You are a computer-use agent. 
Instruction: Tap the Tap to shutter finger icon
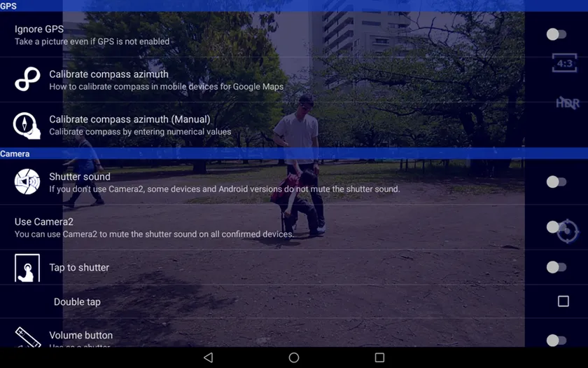(x=27, y=268)
